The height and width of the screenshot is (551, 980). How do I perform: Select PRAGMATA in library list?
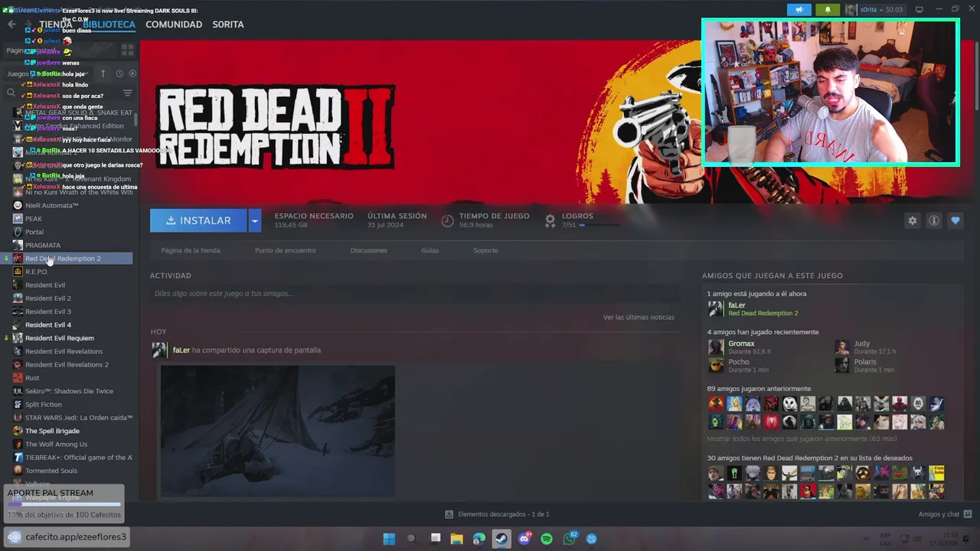tap(43, 245)
